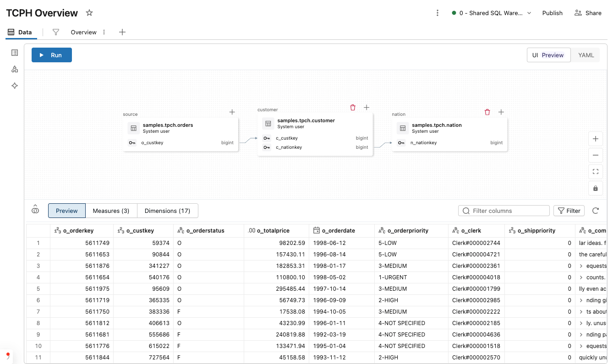This screenshot has width=613, height=364.
Task: Click the list panel icon in the left sidebar
Action: pos(14,52)
